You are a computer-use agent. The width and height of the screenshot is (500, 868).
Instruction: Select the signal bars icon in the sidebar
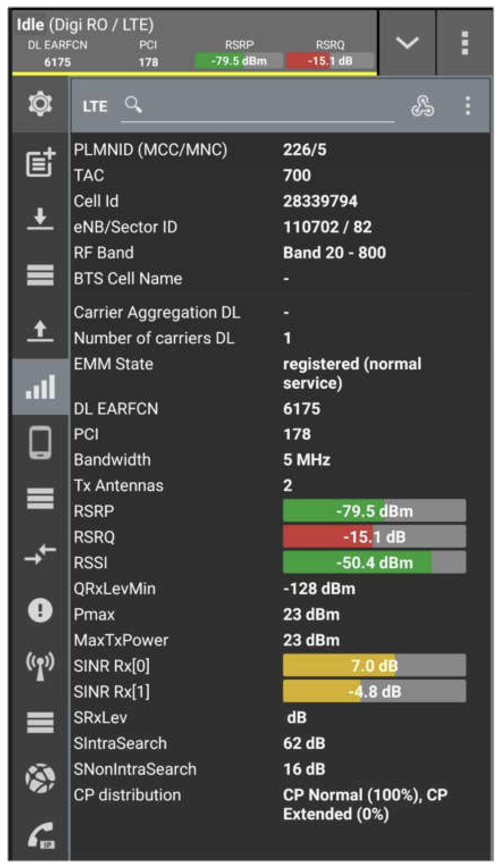40,387
